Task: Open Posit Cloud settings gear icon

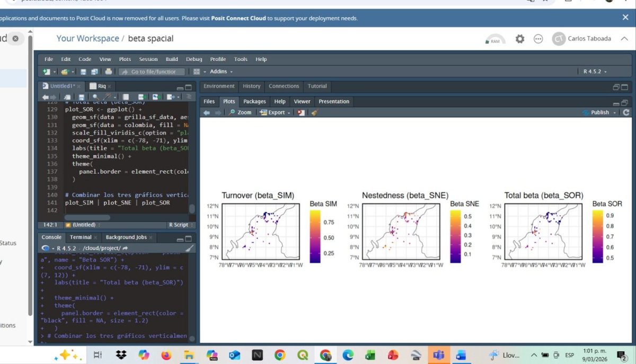Action: pos(520,39)
